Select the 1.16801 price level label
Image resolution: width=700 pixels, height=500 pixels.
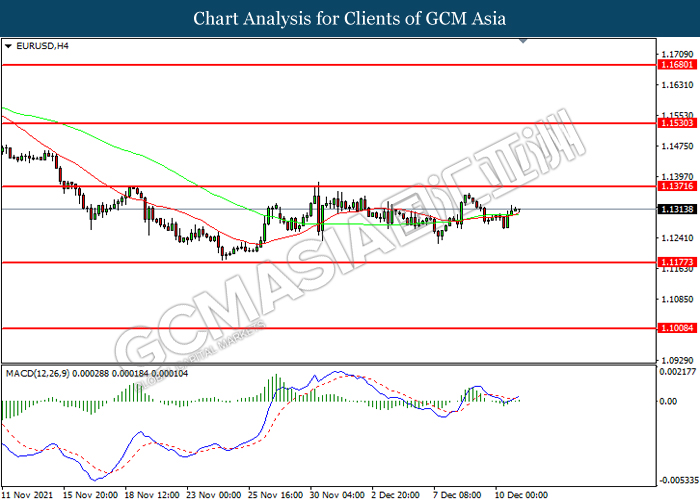click(x=677, y=65)
